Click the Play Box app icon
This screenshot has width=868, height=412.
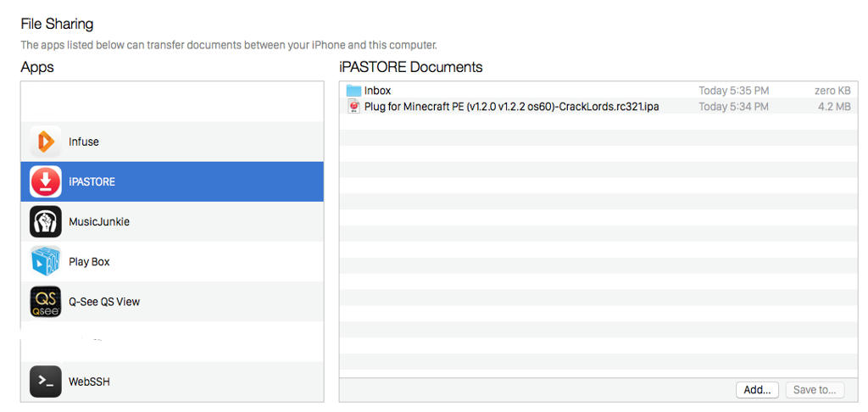[46, 261]
